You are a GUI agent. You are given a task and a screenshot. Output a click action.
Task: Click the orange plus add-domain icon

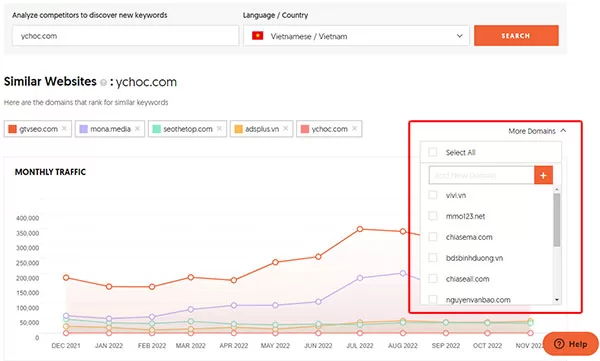543,175
